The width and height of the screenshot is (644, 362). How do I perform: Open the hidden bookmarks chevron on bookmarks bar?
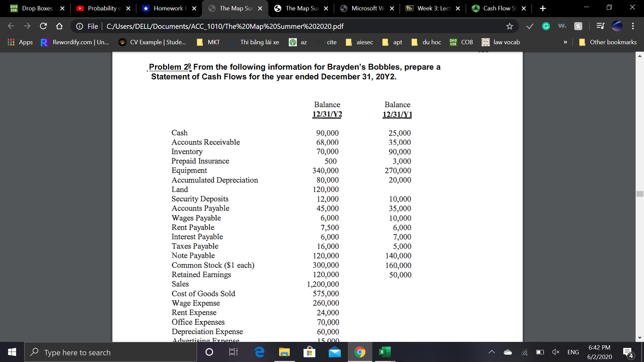pos(566,42)
